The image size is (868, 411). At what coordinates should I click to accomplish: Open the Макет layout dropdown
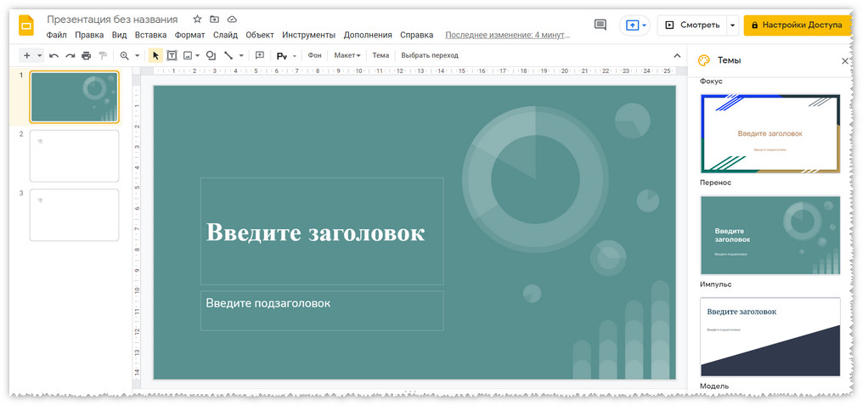click(347, 56)
